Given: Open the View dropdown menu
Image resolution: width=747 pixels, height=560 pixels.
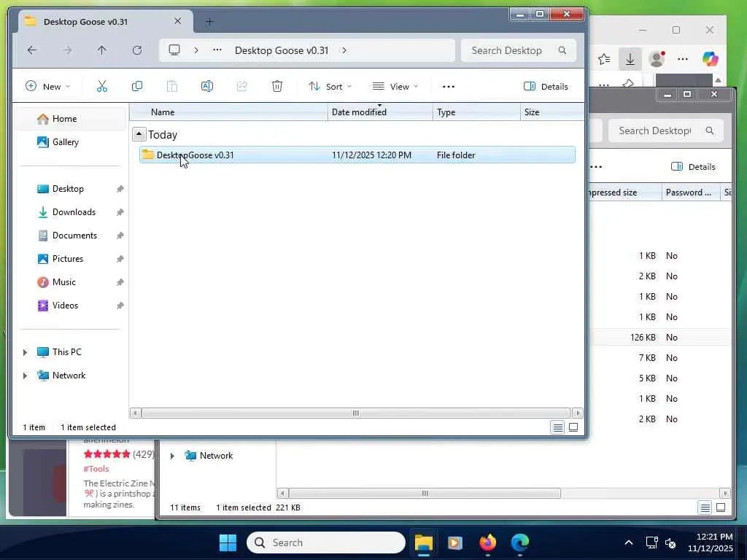Looking at the screenshot, I should pyautogui.click(x=395, y=86).
